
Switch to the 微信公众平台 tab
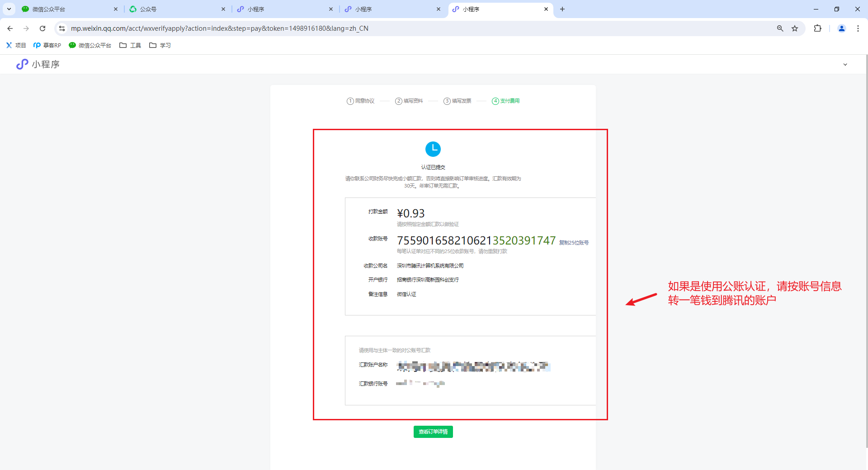[70, 9]
